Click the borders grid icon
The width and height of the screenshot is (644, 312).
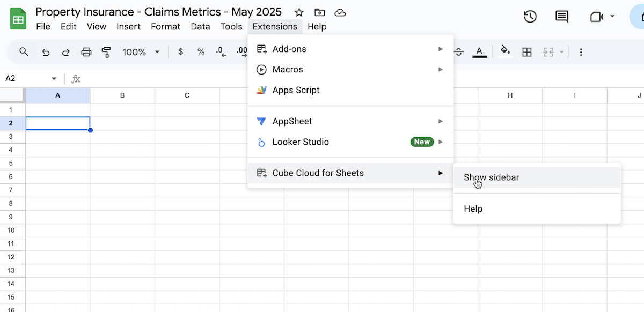pos(527,52)
